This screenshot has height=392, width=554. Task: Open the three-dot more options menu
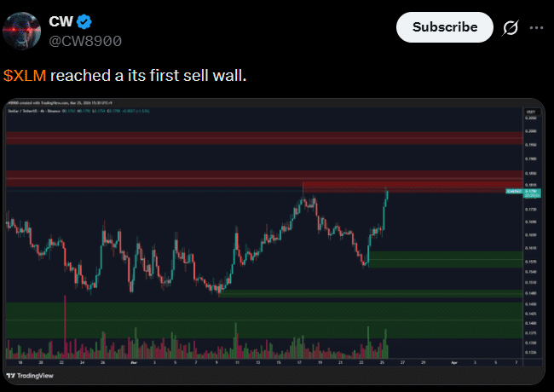pyautogui.click(x=536, y=27)
